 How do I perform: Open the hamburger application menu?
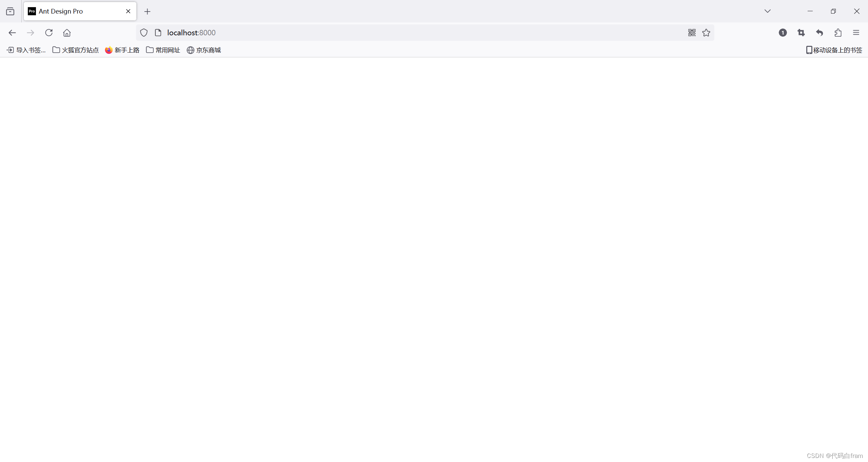point(856,33)
